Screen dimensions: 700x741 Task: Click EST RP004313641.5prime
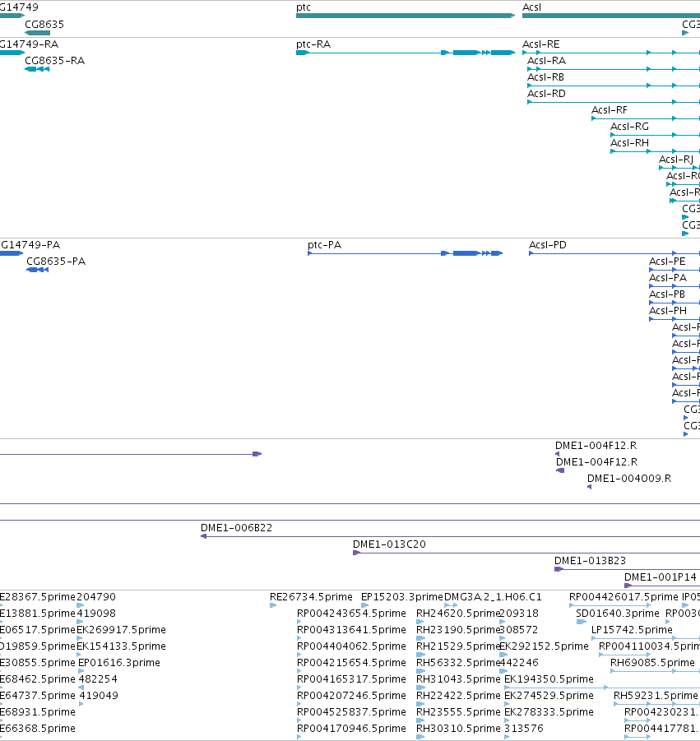coord(352,630)
